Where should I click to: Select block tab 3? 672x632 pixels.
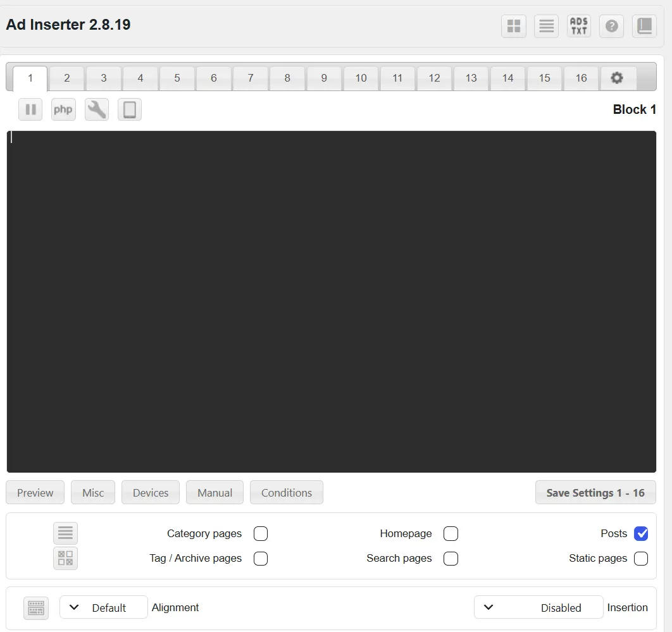coord(104,78)
